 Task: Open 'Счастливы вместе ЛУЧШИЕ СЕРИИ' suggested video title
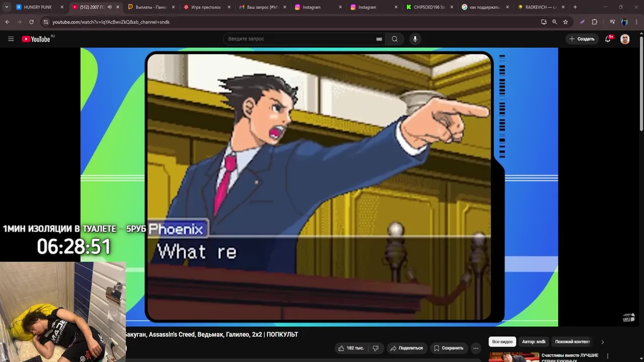tap(570, 358)
